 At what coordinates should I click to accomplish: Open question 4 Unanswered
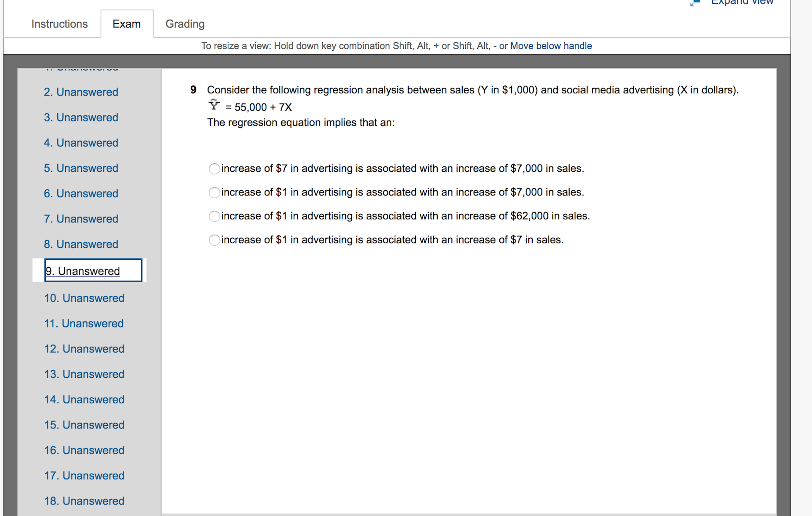tap(81, 143)
